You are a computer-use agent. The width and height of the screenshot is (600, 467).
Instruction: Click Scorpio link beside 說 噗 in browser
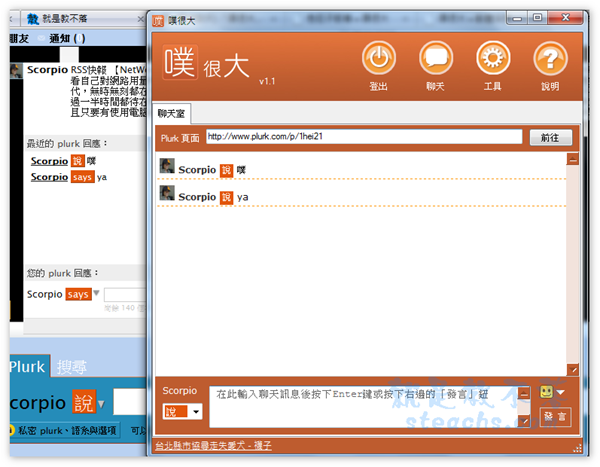[x=49, y=161]
